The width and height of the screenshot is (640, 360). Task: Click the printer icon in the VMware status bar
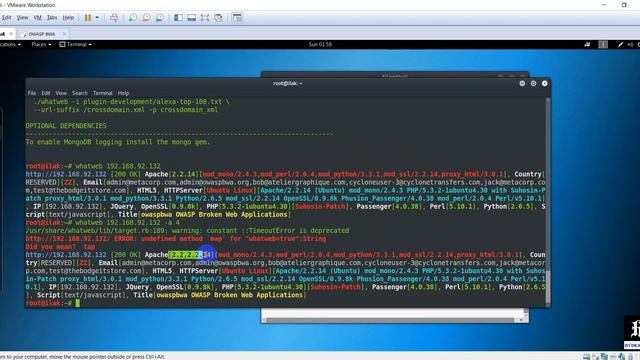pos(613,357)
